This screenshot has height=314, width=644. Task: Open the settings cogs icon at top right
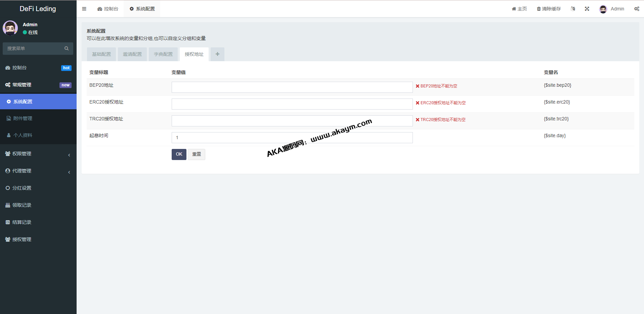point(637,9)
